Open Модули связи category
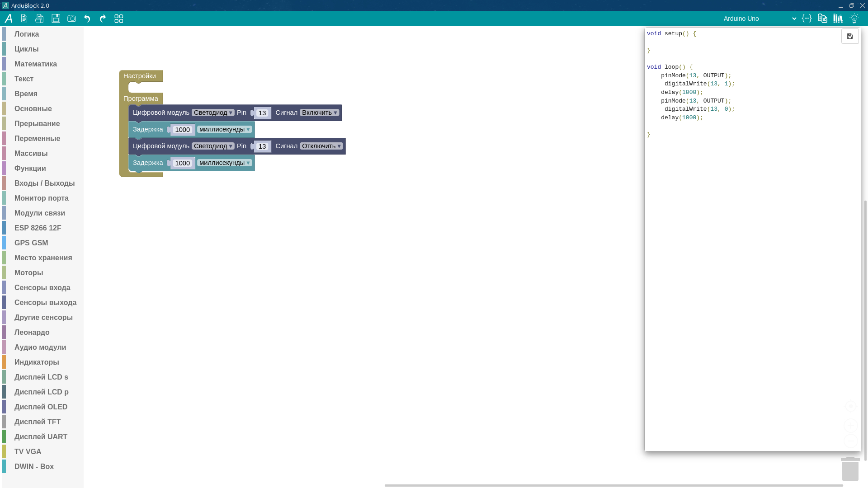868x488 pixels. 42,213
